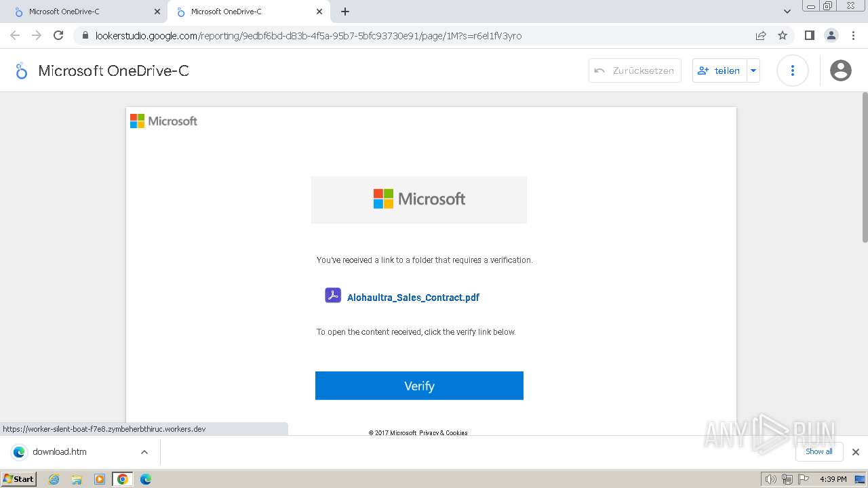The height and width of the screenshot is (488, 868).
Task: Open a new browser tab
Action: click(345, 12)
